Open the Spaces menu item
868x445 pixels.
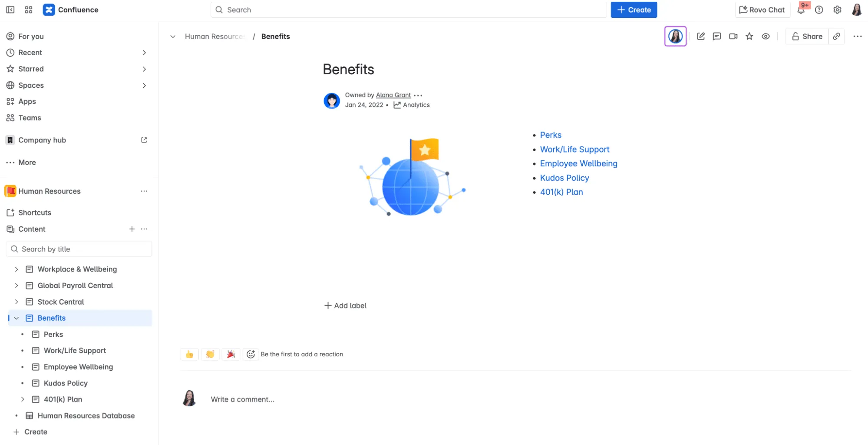(31, 85)
